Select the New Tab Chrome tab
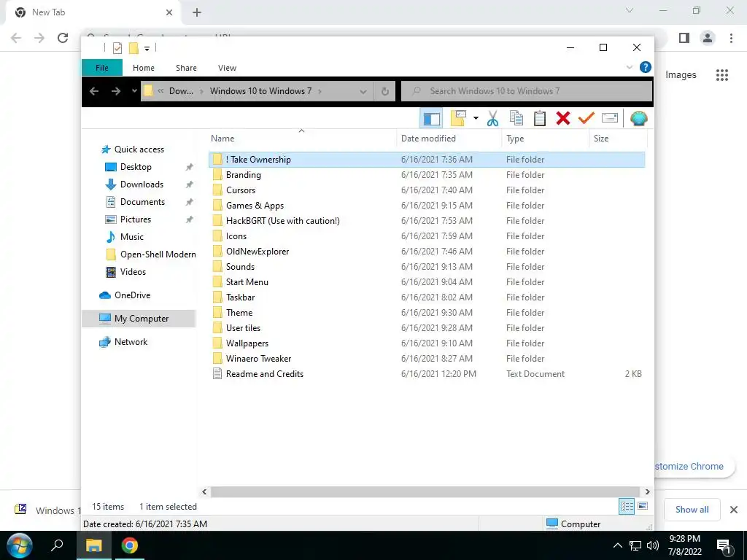This screenshot has height=560, width=747. 93,12
